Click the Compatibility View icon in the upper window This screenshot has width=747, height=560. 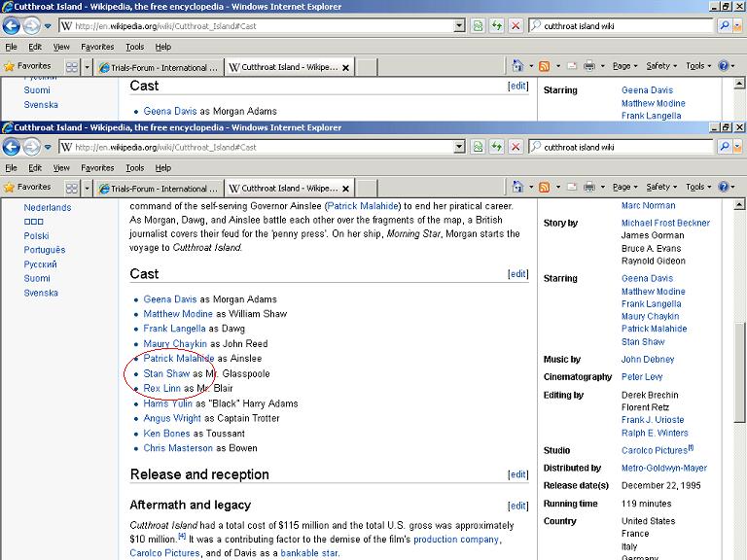(x=478, y=25)
